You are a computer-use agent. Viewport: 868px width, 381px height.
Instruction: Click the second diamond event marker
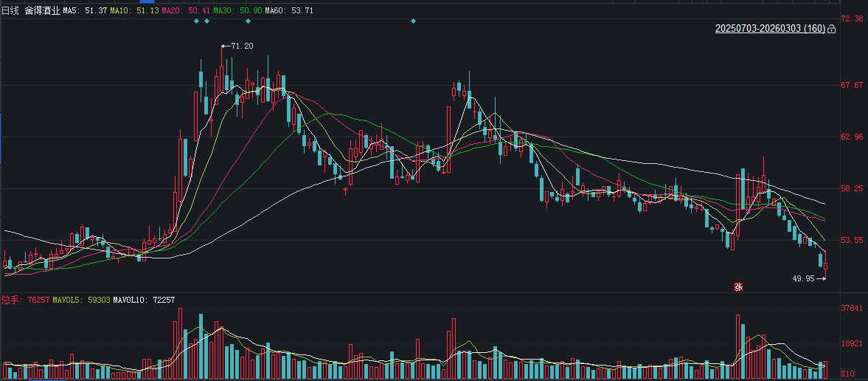pyautogui.click(x=206, y=21)
